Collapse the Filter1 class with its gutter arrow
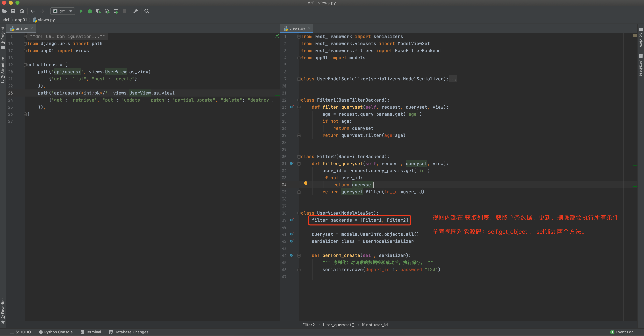 click(x=299, y=100)
